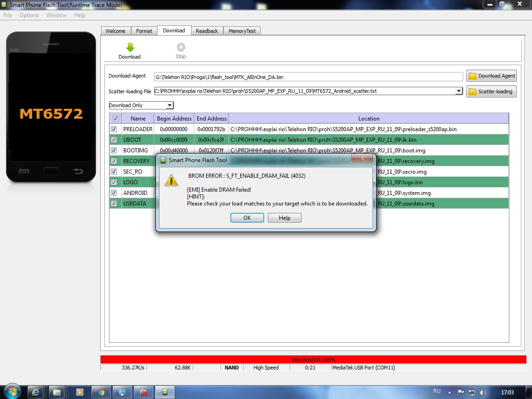Toggle the select-all checkbox in table header
This screenshot has height=399, width=532.
(x=115, y=118)
